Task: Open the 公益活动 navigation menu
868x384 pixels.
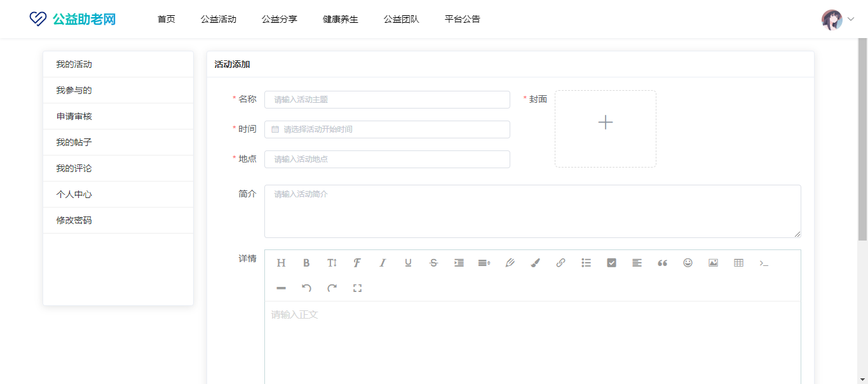Action: pyautogui.click(x=218, y=19)
